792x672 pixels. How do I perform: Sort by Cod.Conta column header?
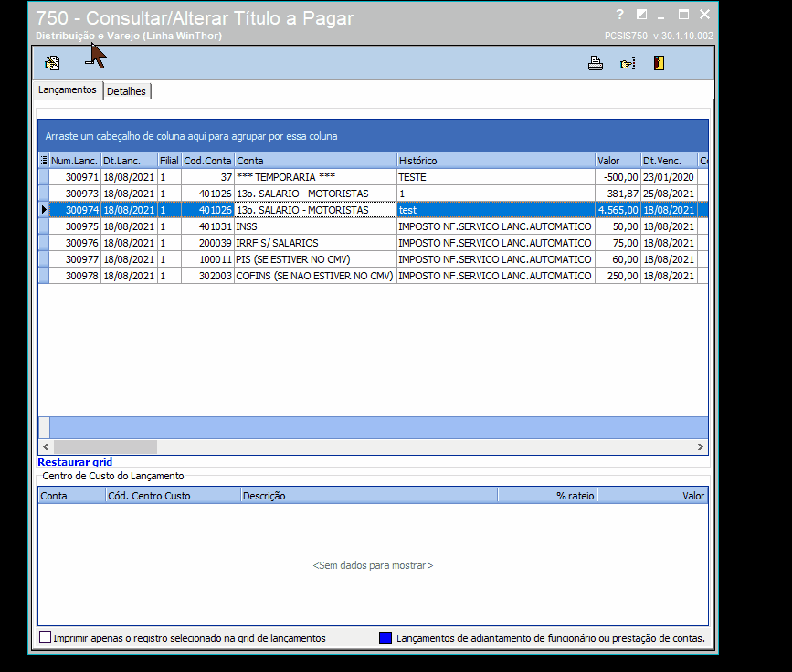[x=207, y=161]
